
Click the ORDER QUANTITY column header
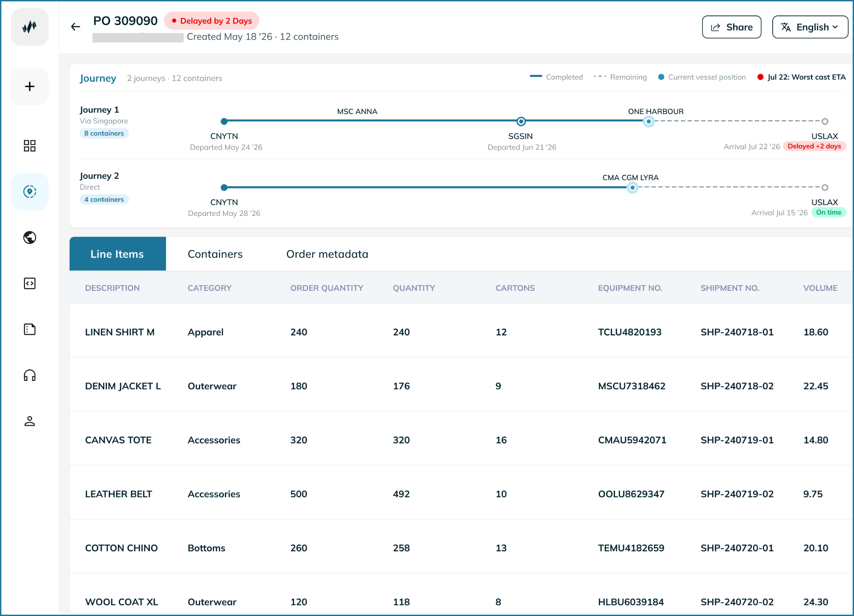click(327, 288)
